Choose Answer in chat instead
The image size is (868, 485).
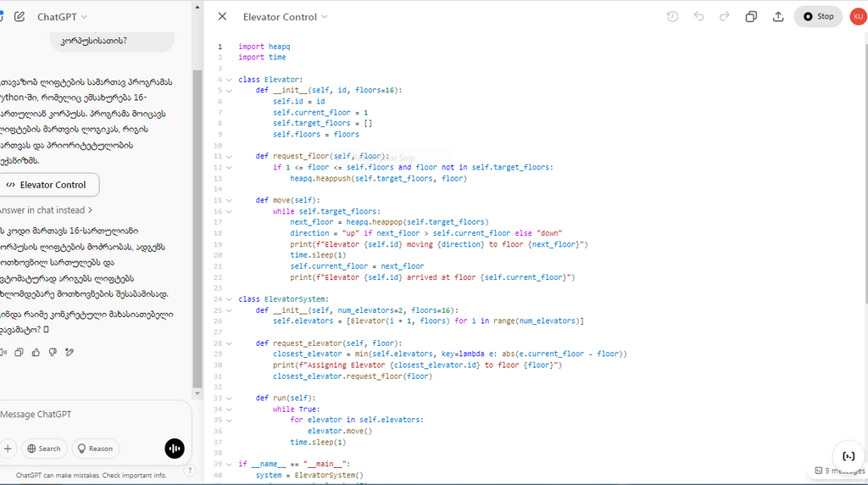(46, 210)
